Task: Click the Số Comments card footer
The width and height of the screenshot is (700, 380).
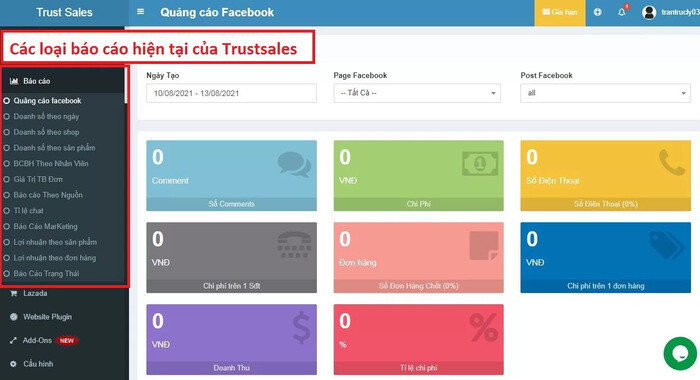Action: point(231,204)
